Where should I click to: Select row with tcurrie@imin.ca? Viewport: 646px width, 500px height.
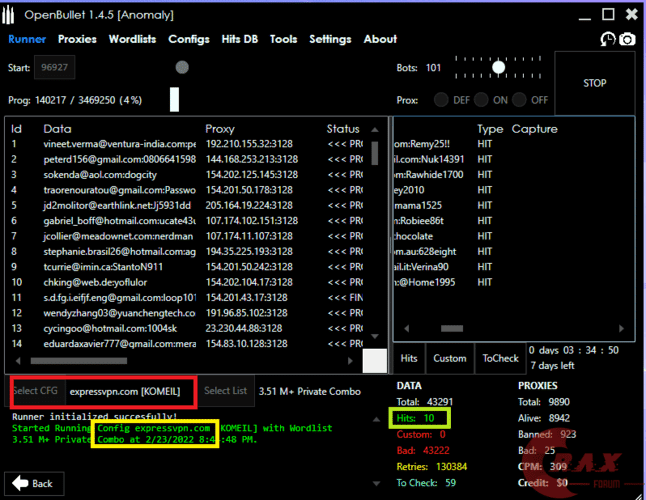tap(187, 267)
